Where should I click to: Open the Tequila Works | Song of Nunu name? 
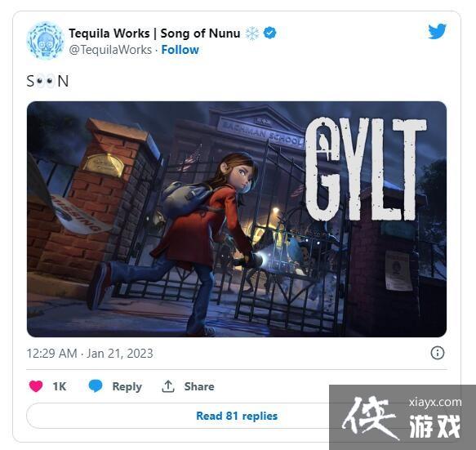coord(154,33)
